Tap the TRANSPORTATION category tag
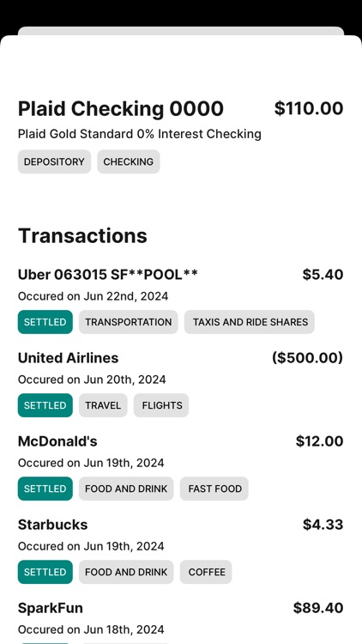362x644 pixels. point(129,322)
